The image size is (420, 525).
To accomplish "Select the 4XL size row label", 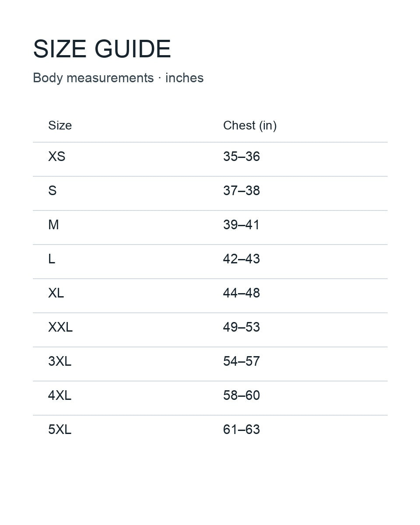I will (x=59, y=395).
